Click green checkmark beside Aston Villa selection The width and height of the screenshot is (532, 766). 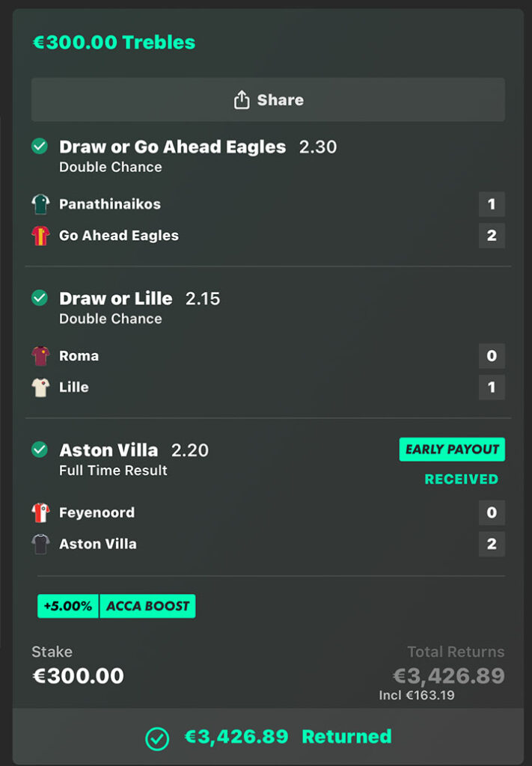[x=40, y=450]
